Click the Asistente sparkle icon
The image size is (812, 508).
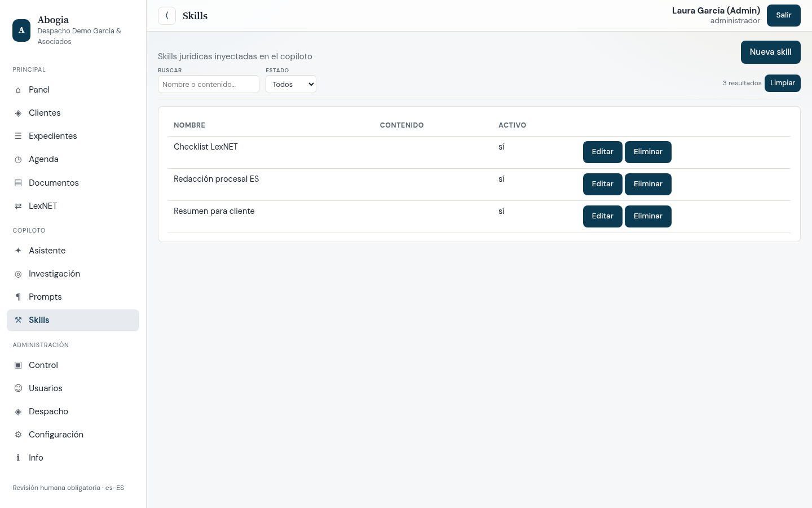[18, 251]
